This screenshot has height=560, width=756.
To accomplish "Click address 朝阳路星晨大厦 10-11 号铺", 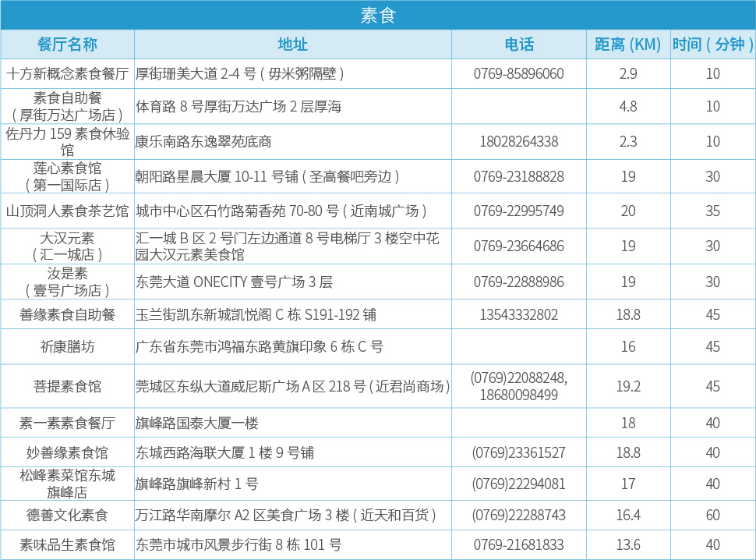I will click(x=217, y=176).
